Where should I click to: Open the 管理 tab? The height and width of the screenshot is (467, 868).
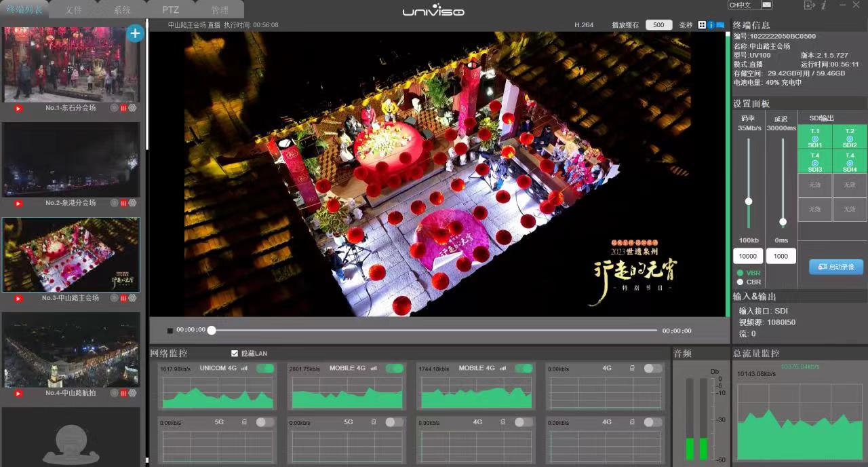(220, 10)
